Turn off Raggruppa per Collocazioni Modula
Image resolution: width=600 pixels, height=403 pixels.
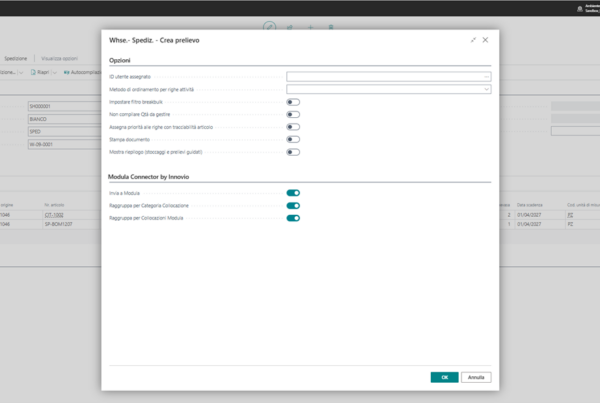(293, 218)
